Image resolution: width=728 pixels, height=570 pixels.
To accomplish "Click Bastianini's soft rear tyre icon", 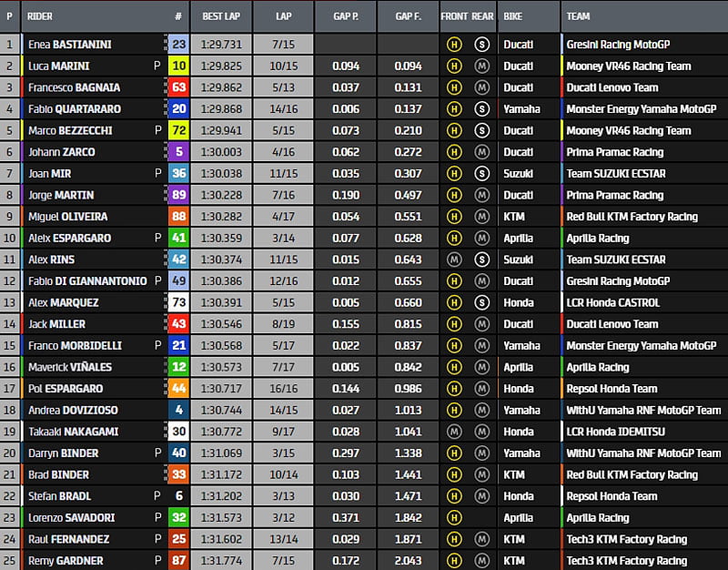I will coord(481,44).
